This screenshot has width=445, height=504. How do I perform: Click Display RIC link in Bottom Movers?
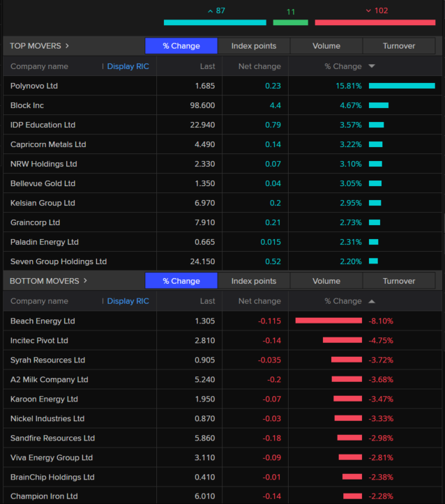(128, 301)
